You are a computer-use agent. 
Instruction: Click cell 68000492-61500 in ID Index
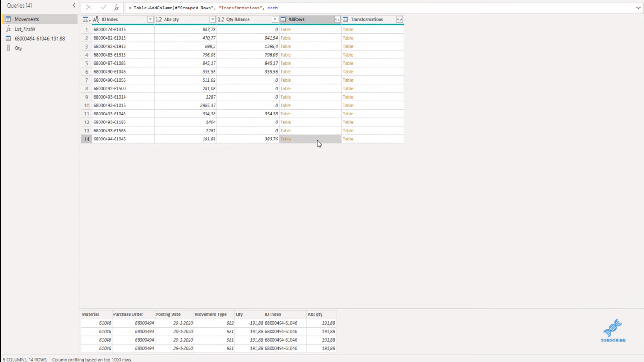tap(123, 89)
